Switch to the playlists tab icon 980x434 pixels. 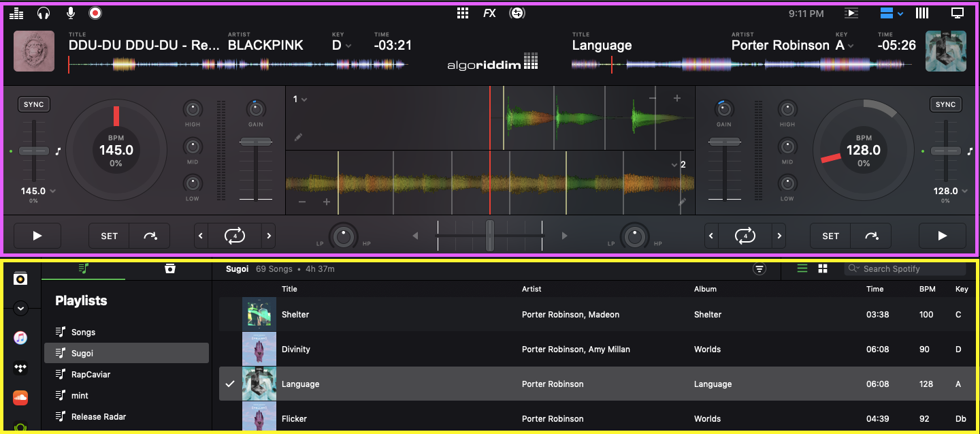point(83,268)
